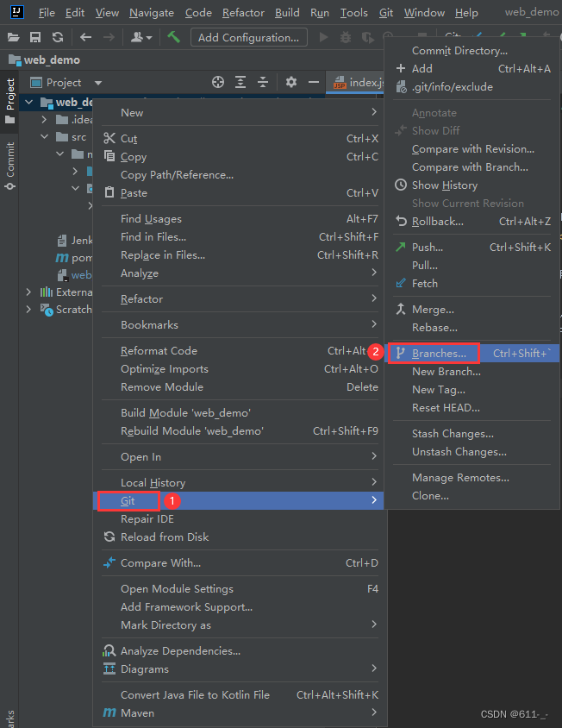This screenshot has width=562, height=728.
Task: Choose Add in Git submenu
Action: point(473,68)
